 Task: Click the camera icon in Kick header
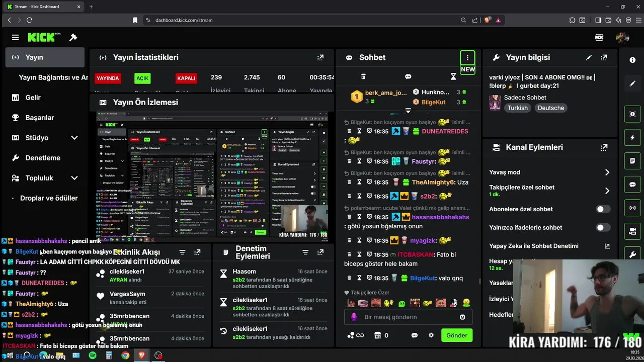coord(599,37)
